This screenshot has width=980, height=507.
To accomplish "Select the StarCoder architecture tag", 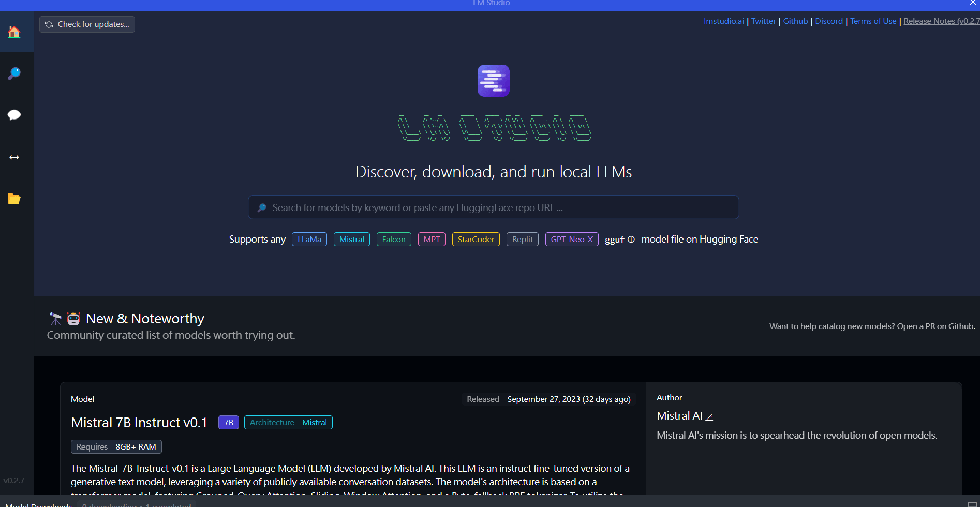I will click(x=476, y=240).
